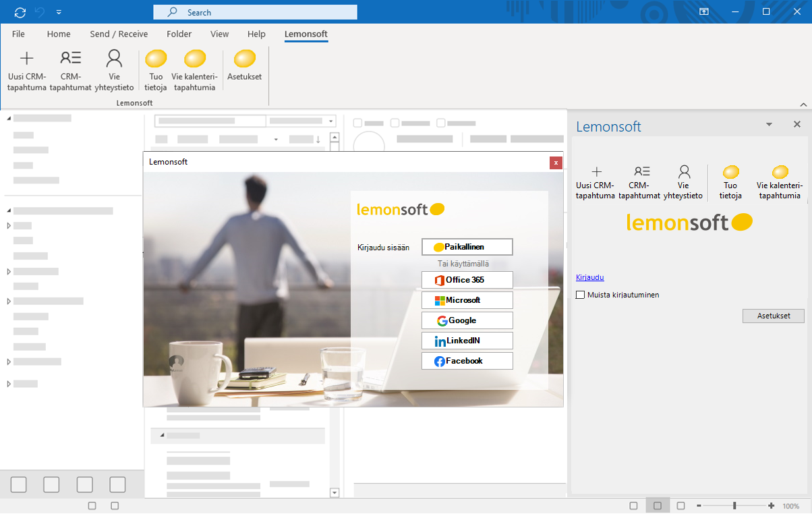
Task: Click zoom out minus in status bar
Action: click(x=699, y=506)
